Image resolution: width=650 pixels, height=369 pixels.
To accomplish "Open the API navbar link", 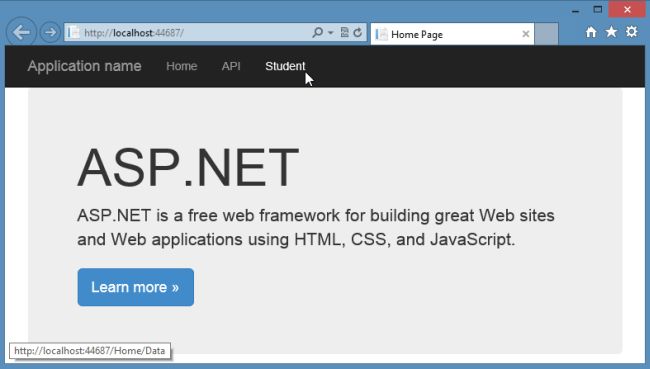I will tap(231, 66).
